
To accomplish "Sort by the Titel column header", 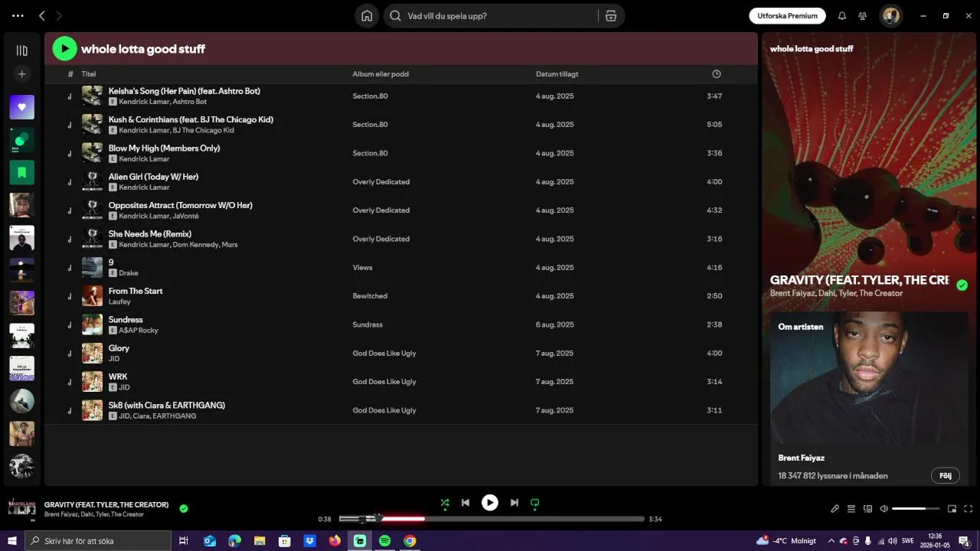I will click(89, 74).
